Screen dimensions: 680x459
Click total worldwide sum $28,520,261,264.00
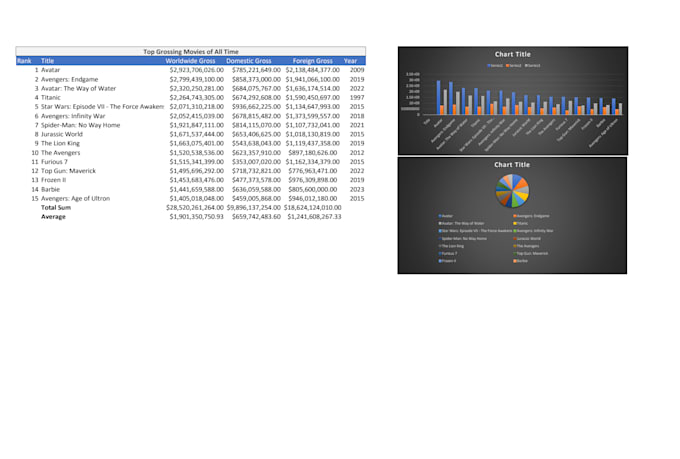click(195, 208)
